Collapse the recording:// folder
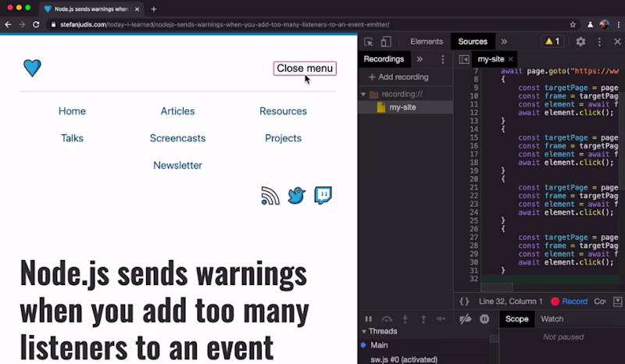Screen dimensions: 625x364 [363, 95]
